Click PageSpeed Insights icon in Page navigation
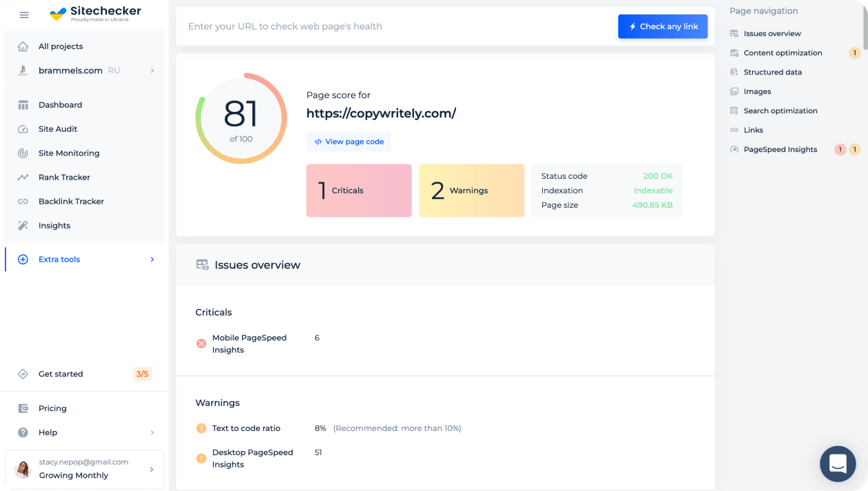The width and height of the screenshot is (868, 491). point(734,150)
